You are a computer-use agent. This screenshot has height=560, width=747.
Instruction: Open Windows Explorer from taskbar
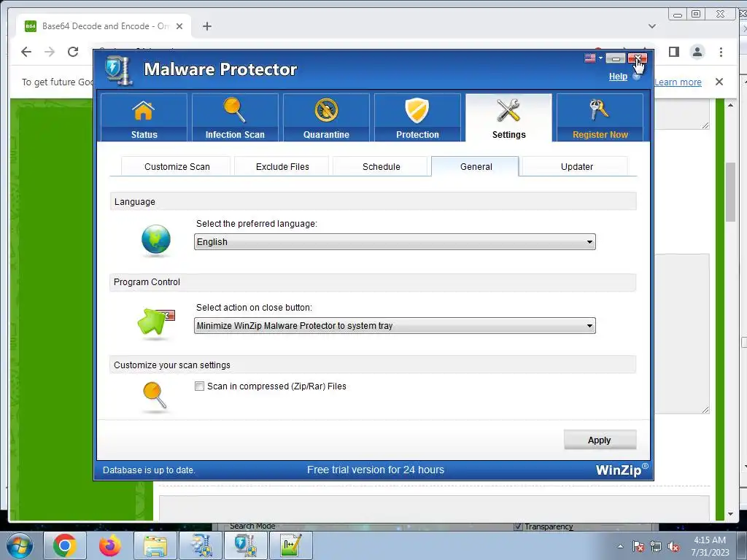(x=155, y=545)
